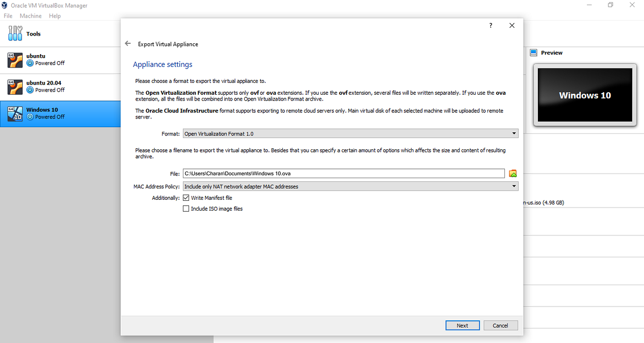
Task: Close the Export Virtual Appliance dialog
Action: tap(512, 26)
